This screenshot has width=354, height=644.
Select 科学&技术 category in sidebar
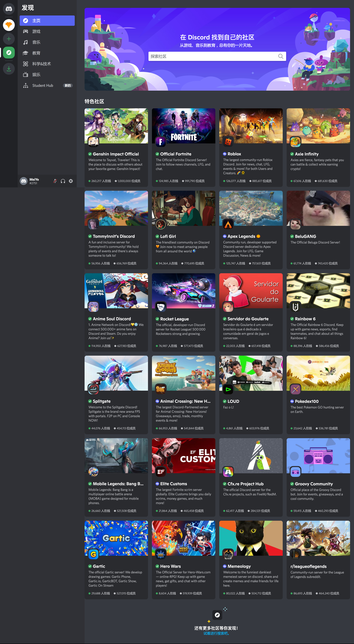47,64
